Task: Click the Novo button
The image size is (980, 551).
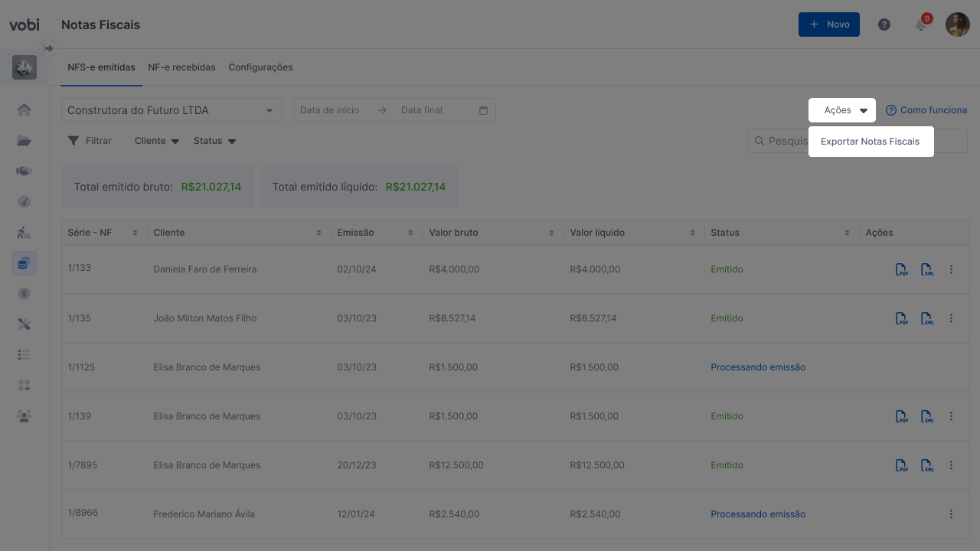Action: pos(828,24)
